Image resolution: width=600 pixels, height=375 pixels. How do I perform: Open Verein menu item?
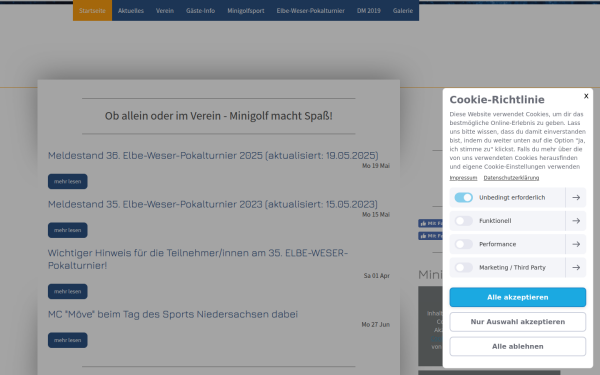(165, 10)
